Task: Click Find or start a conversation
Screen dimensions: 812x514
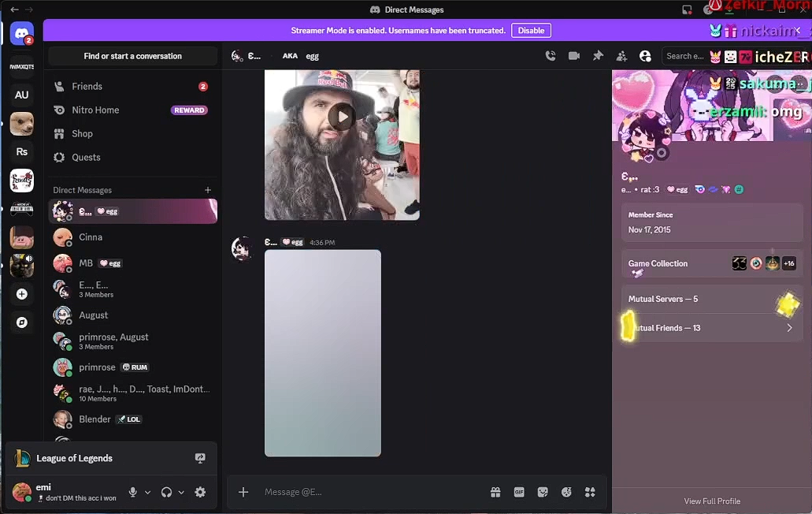Action: pyautogui.click(x=133, y=56)
